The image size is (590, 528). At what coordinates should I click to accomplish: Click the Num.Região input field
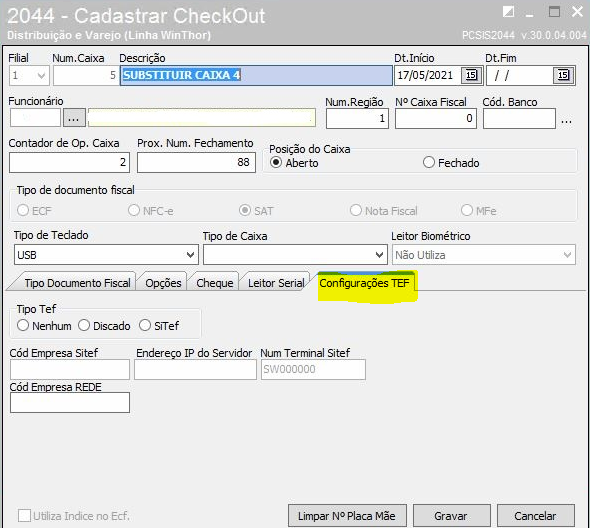tap(357, 119)
